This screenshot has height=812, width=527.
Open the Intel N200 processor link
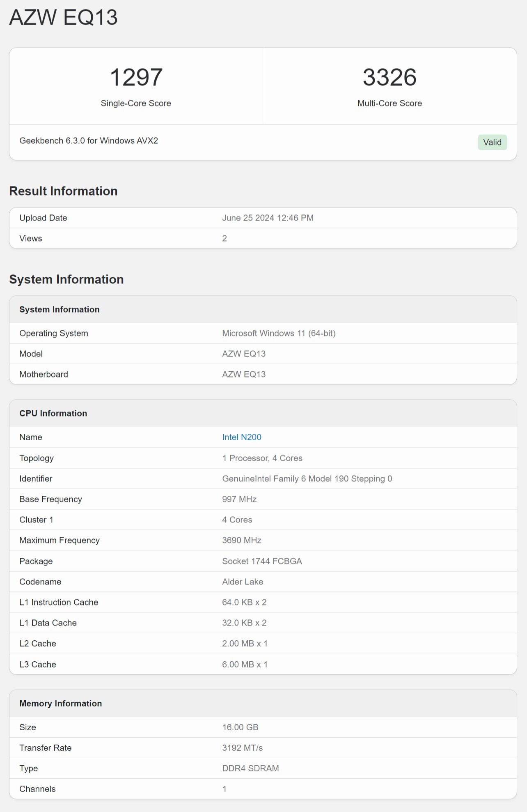(241, 437)
